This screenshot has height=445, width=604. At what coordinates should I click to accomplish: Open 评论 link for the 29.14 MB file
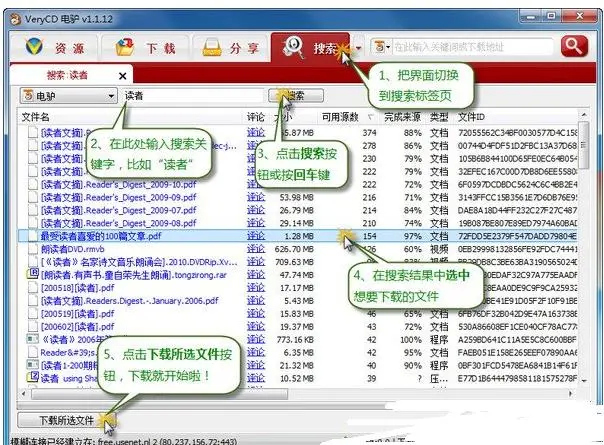(256, 223)
